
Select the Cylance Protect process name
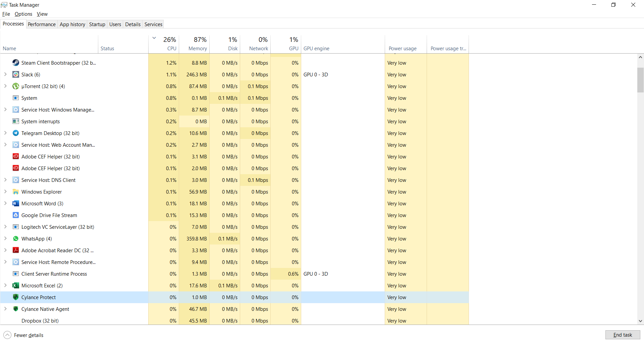click(39, 297)
